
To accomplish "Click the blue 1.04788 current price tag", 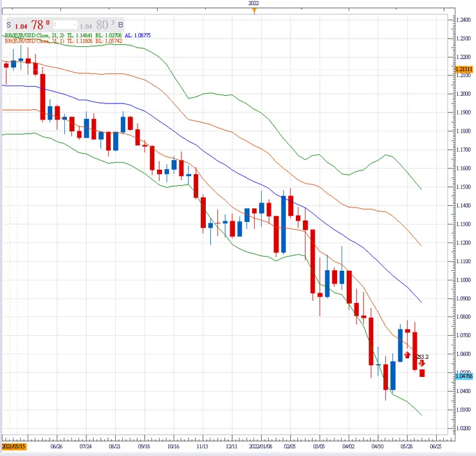I will 464,376.
